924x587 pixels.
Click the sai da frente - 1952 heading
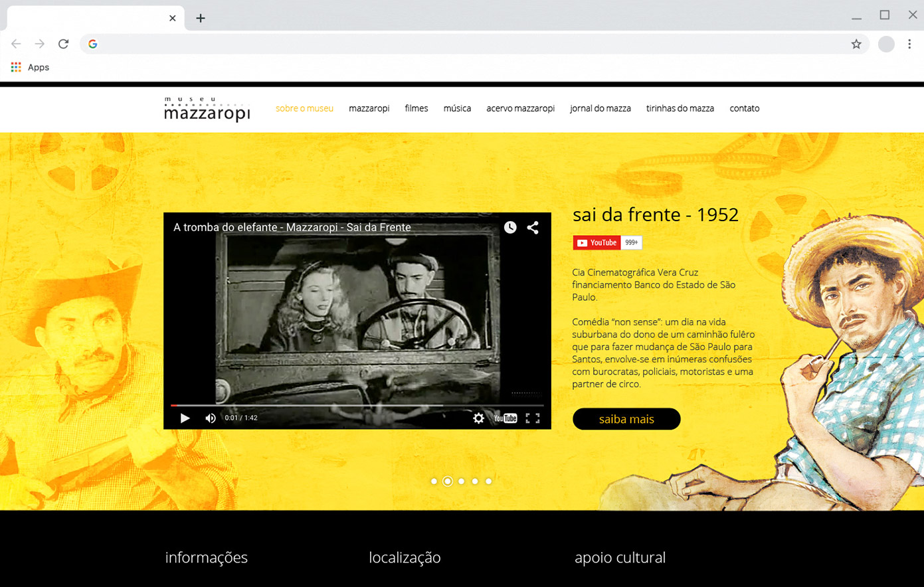click(x=656, y=214)
